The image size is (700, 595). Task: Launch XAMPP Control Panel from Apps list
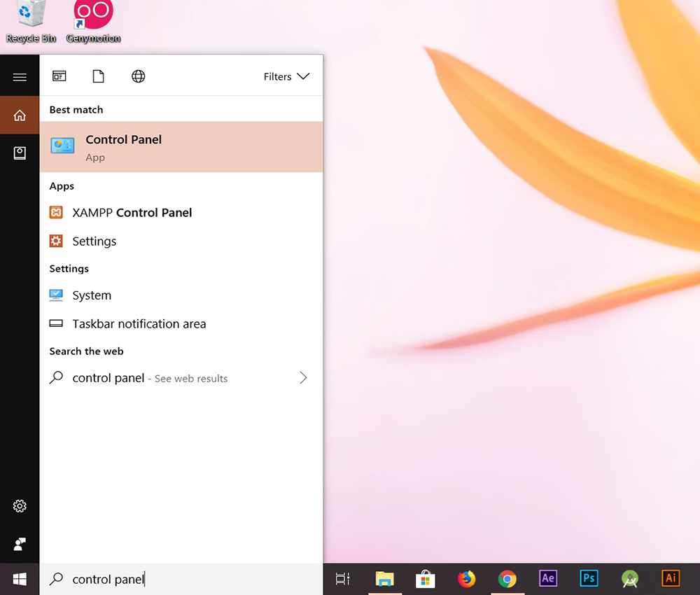pos(132,213)
